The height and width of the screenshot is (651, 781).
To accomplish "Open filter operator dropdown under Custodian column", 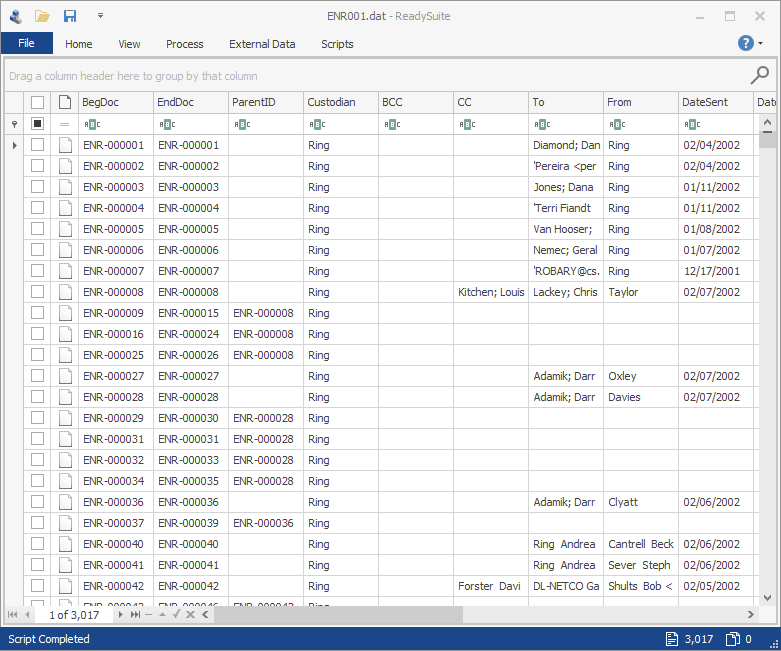I will tap(317, 125).
